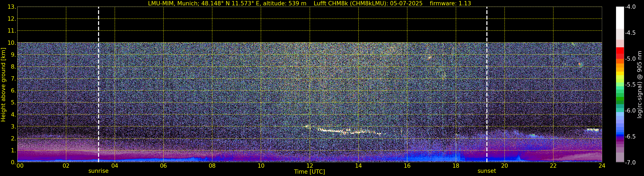Click the colorbar tick label '-5.0'
Image resolution: width=644 pixels, height=176 pixels.
coord(630,59)
